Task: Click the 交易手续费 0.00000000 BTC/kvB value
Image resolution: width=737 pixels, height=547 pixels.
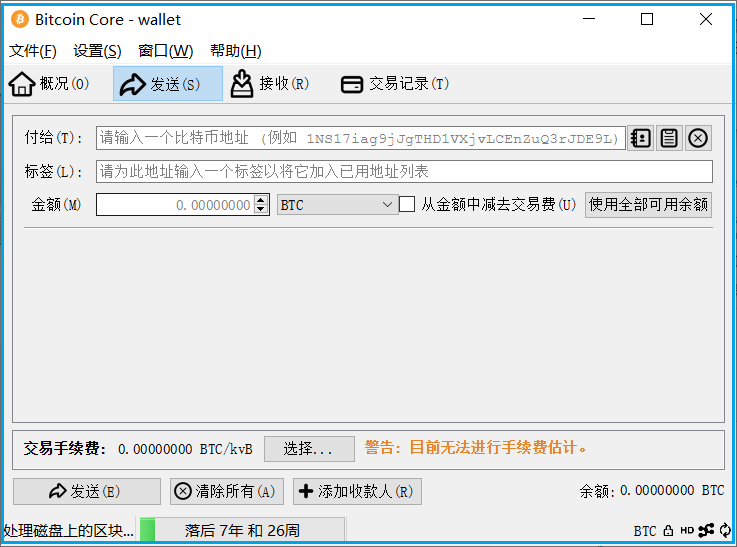Action: [x=185, y=449]
